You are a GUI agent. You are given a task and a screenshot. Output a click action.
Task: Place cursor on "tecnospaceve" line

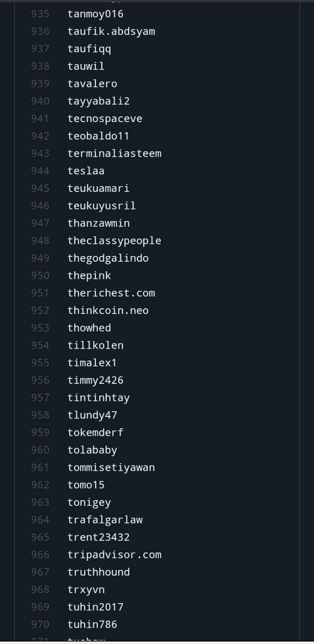coord(105,119)
